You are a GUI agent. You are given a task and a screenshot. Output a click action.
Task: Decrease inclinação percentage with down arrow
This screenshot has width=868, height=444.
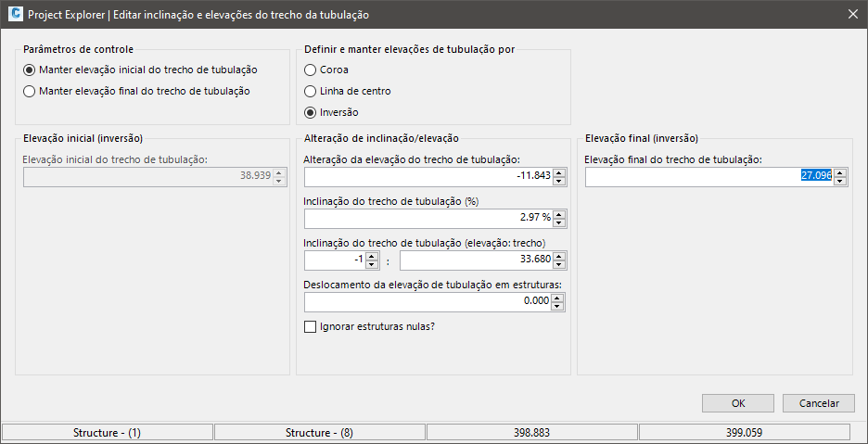click(x=559, y=223)
